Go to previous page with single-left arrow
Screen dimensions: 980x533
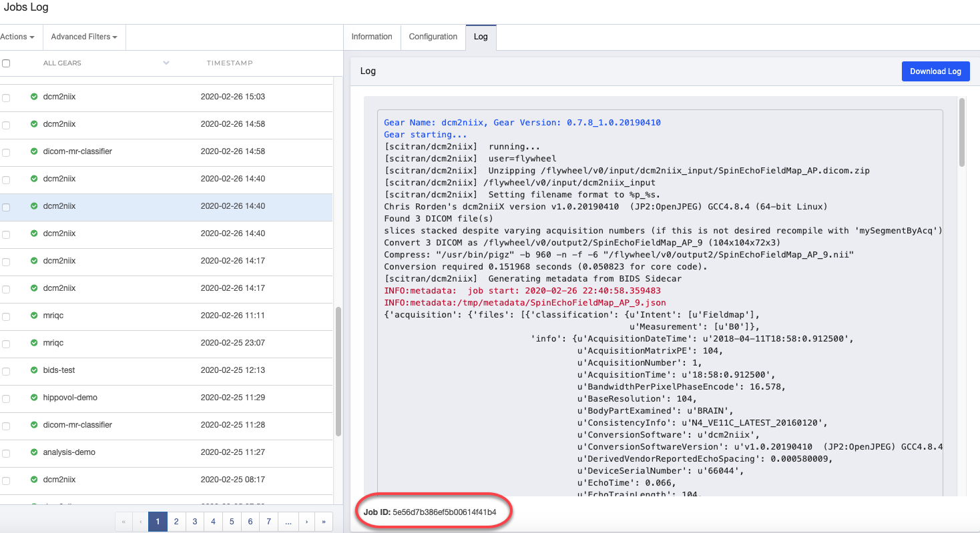pos(140,522)
